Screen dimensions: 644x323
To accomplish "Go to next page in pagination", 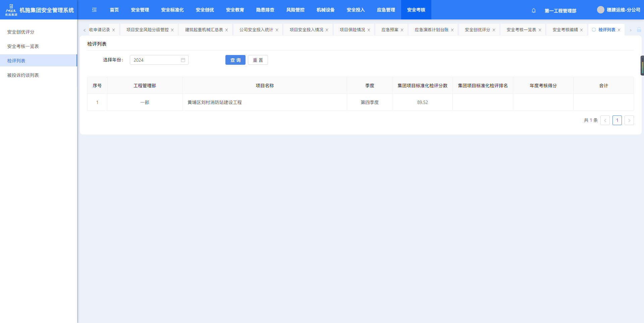I will click(629, 120).
